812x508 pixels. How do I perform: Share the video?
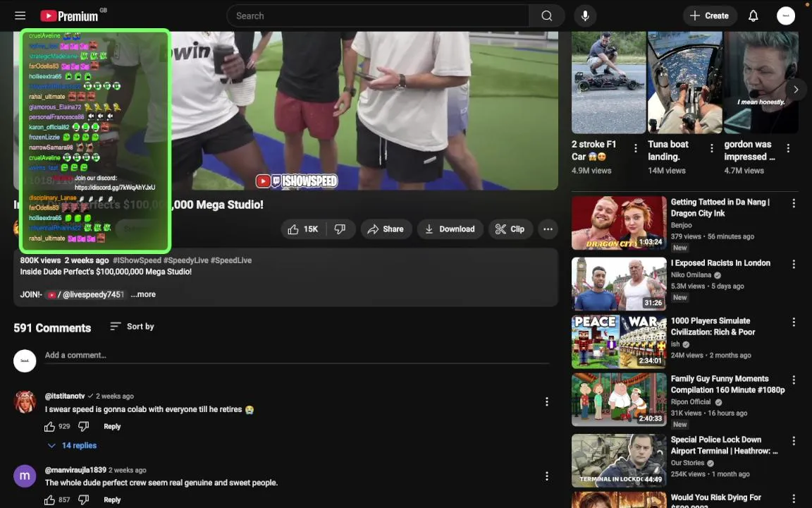pos(386,229)
